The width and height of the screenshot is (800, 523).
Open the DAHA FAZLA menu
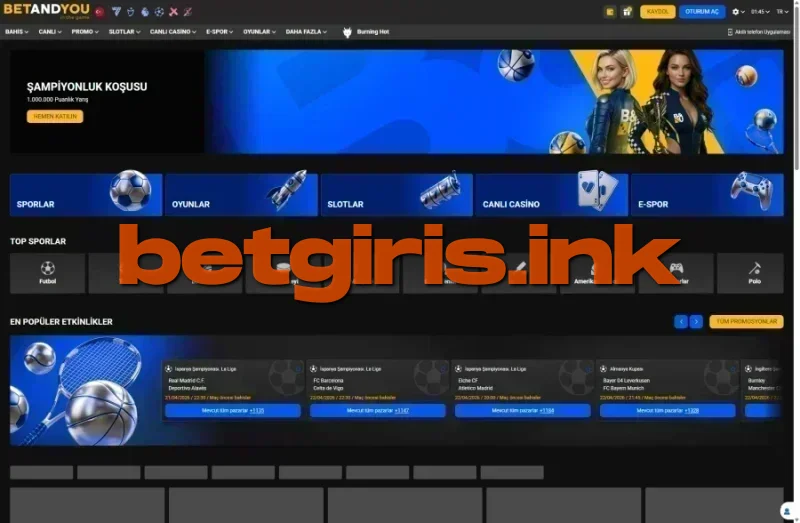[306, 32]
